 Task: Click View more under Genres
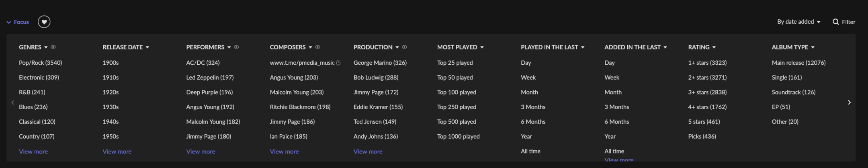33,152
